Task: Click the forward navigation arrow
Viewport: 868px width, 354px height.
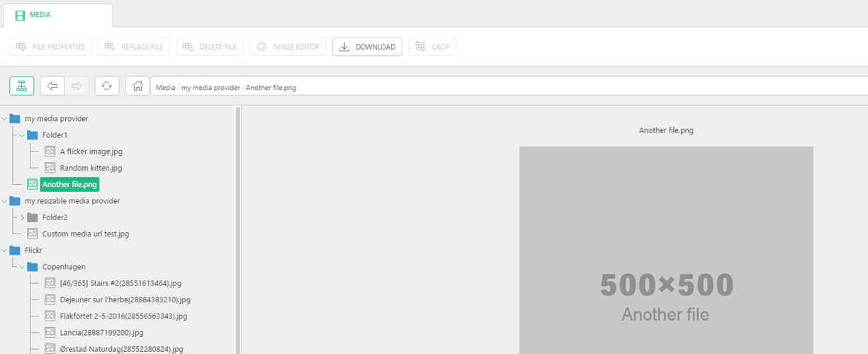Action: tap(77, 86)
